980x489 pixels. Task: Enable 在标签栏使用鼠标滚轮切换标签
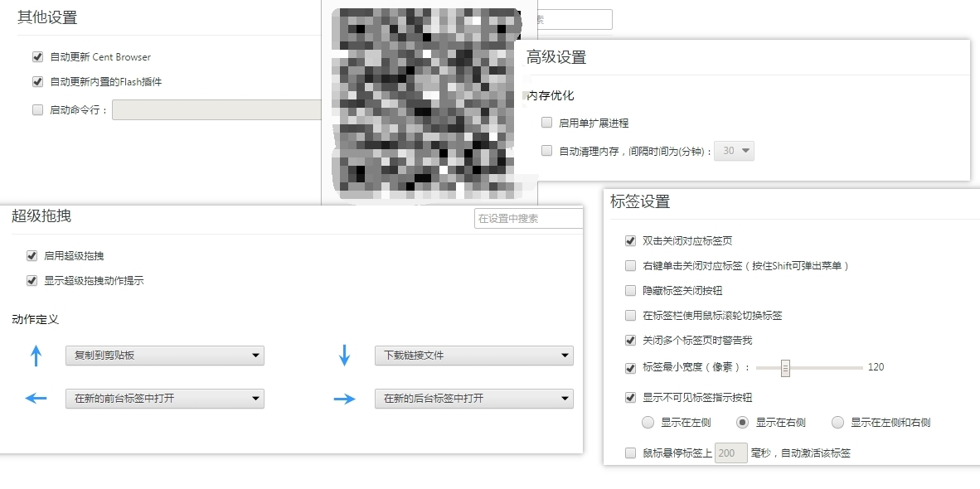tap(631, 316)
